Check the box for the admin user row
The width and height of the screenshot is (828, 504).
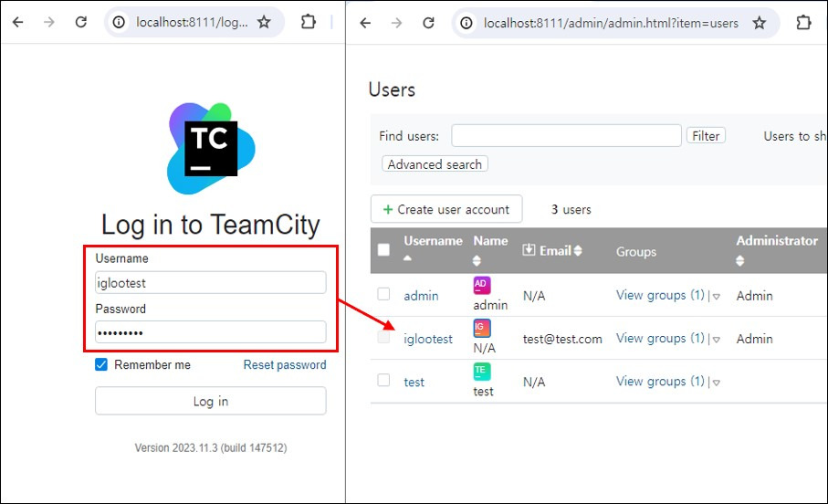tap(383, 294)
